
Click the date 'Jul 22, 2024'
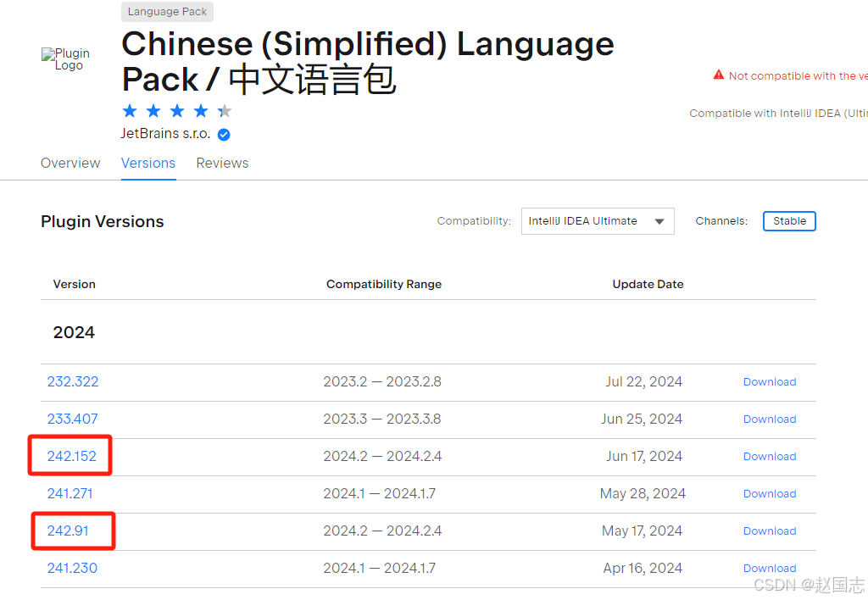tap(644, 382)
